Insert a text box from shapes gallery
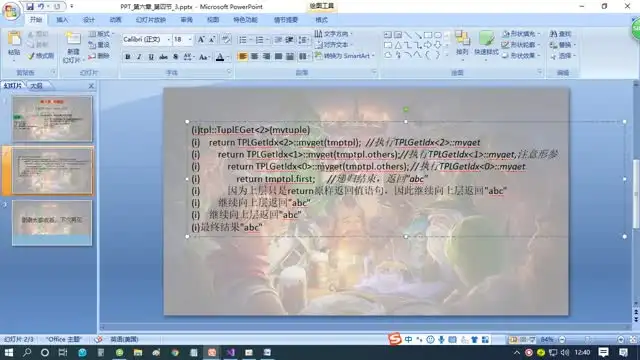640x360 pixels. 388,35
